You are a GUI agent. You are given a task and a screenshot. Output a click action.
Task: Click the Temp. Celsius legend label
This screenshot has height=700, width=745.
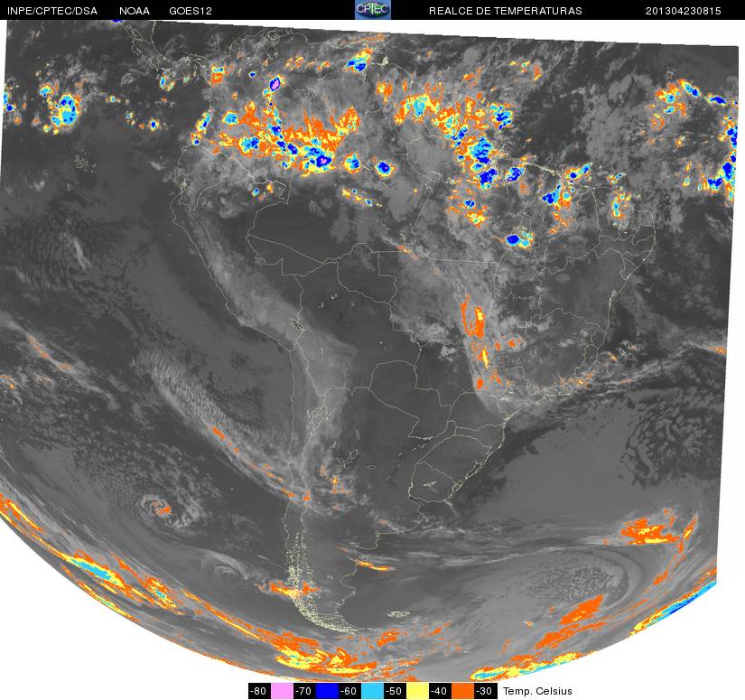[537, 691]
